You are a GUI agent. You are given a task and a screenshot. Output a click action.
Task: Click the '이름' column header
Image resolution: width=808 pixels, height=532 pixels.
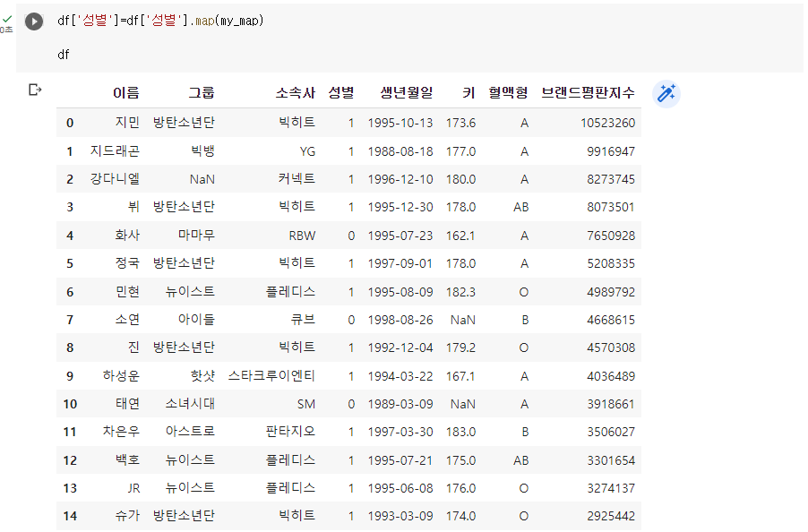click(x=125, y=93)
